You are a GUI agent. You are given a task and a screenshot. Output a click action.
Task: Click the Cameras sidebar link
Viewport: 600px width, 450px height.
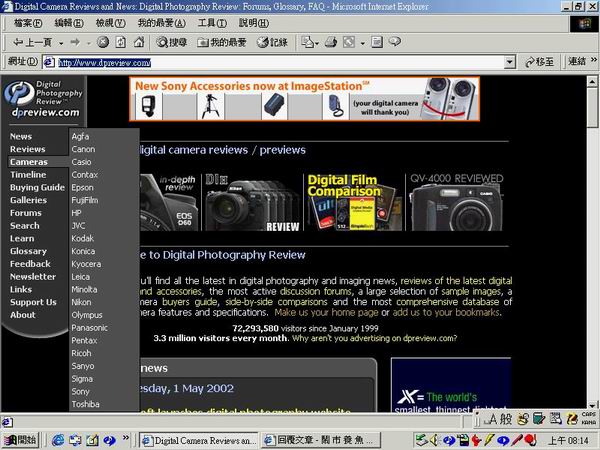coord(29,162)
